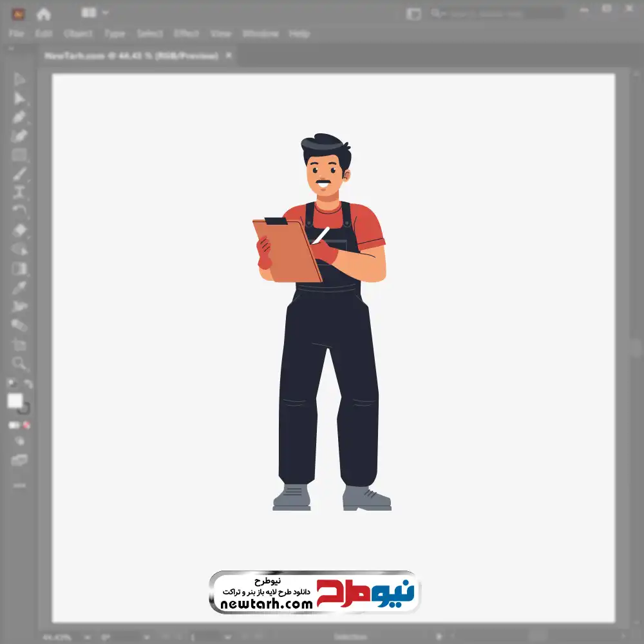Choose the Rectangle shape tool
Screen dimensions: 644x644
tap(19, 155)
